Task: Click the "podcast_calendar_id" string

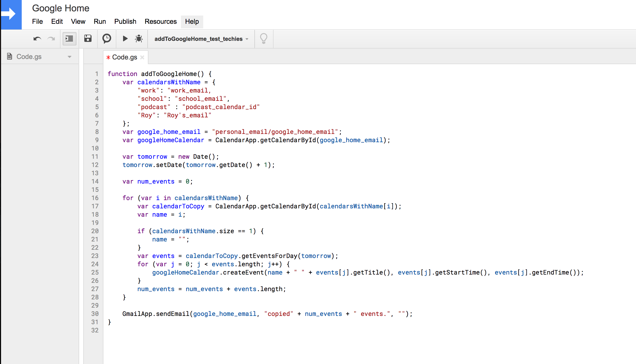Action: coord(221,107)
